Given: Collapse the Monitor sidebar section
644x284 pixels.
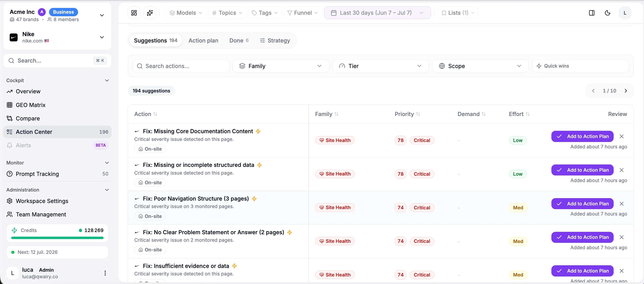Looking at the screenshot, I should 107,163.
